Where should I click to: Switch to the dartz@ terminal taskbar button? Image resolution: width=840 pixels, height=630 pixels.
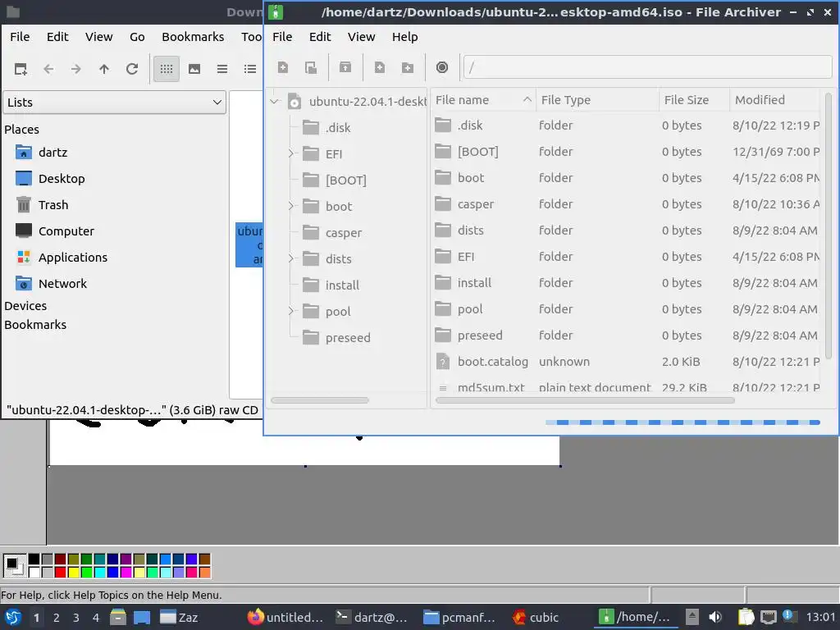[372, 617]
